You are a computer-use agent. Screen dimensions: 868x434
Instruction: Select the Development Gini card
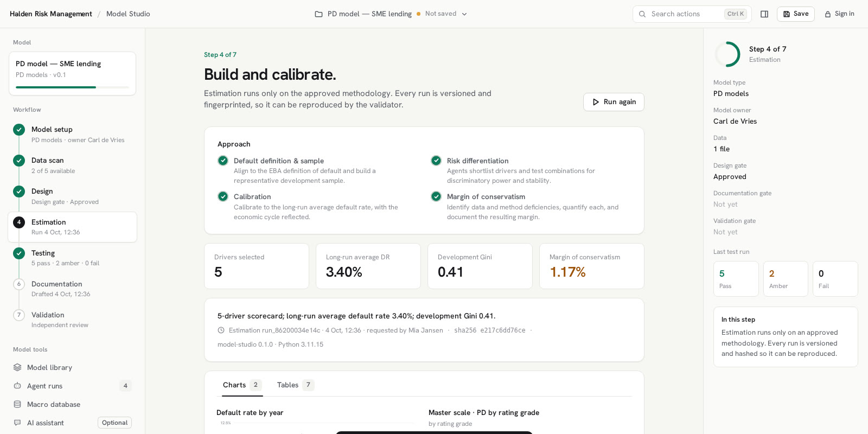coord(480,266)
